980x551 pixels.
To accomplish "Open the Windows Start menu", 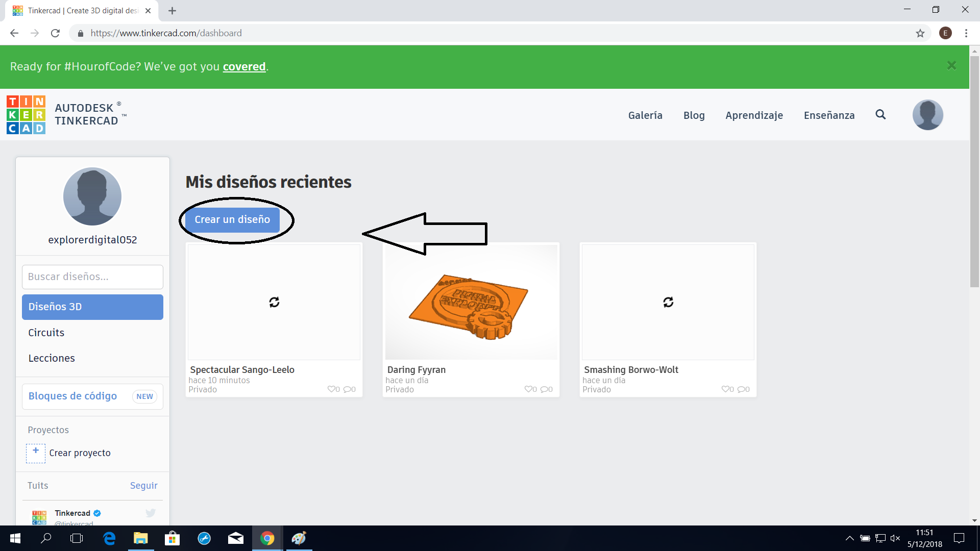I will click(x=15, y=538).
